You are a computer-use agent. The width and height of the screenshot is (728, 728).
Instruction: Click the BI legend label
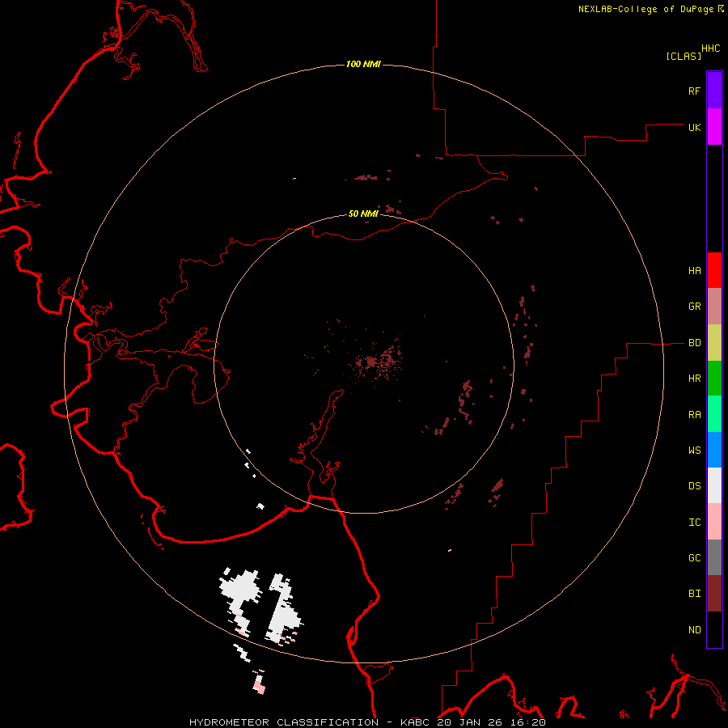tap(694, 594)
